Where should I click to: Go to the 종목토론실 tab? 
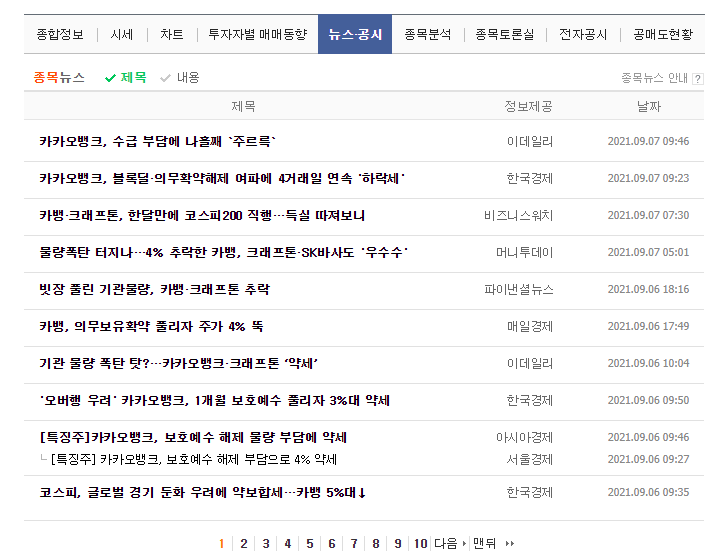[505, 34]
